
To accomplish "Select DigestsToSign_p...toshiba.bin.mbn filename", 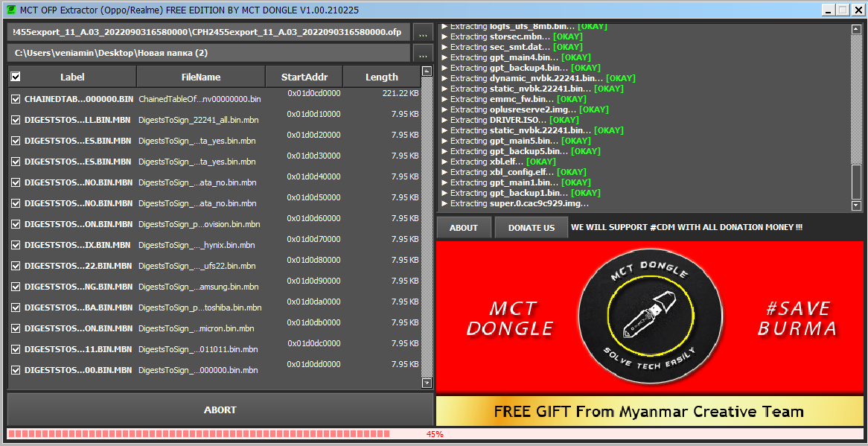I will (200, 308).
